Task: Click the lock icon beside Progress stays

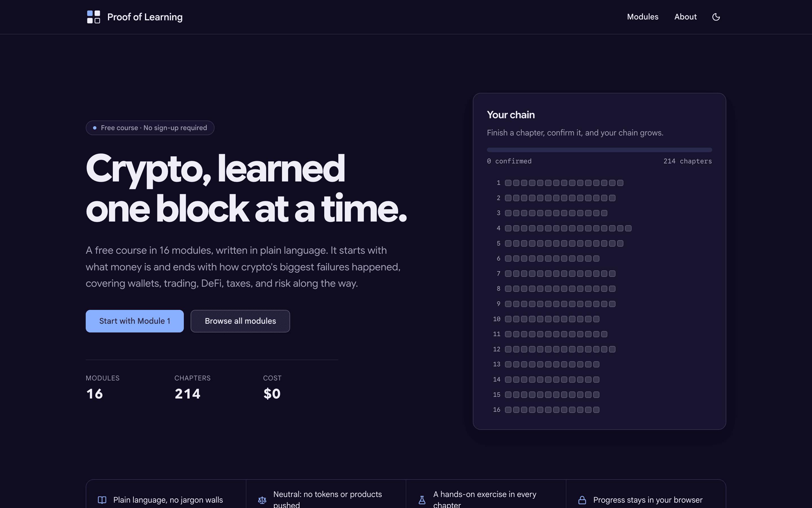Action: click(582, 500)
